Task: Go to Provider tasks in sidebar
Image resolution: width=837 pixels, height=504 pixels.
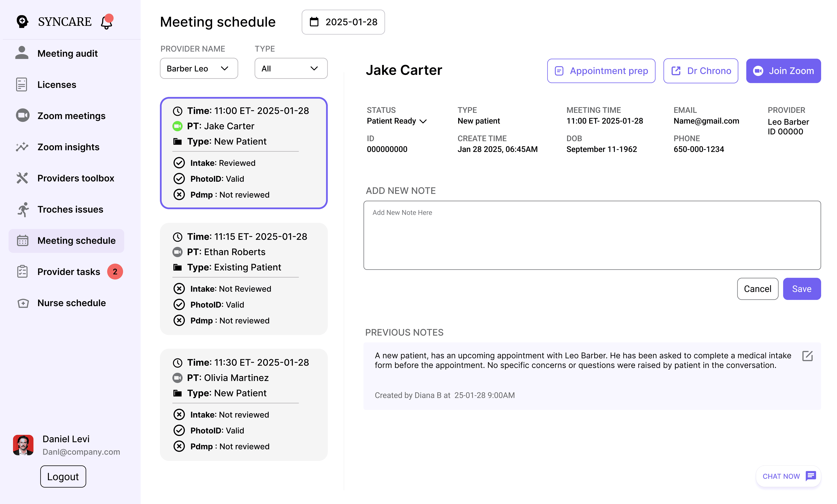Action: (69, 272)
